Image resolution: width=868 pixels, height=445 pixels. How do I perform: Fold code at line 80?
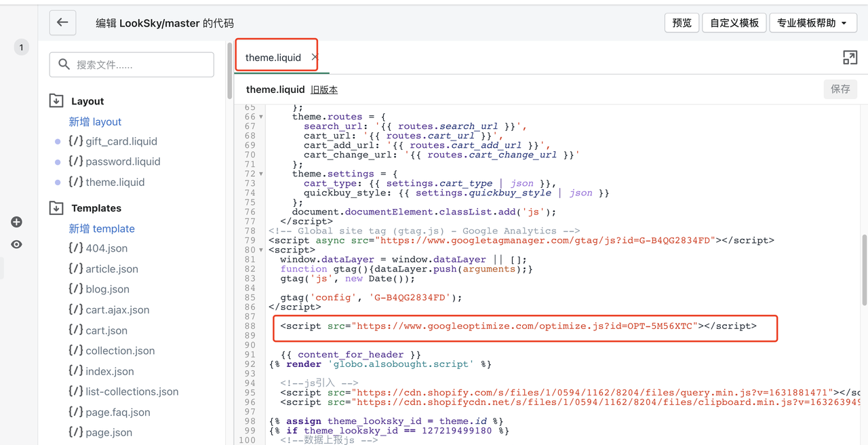click(x=261, y=250)
